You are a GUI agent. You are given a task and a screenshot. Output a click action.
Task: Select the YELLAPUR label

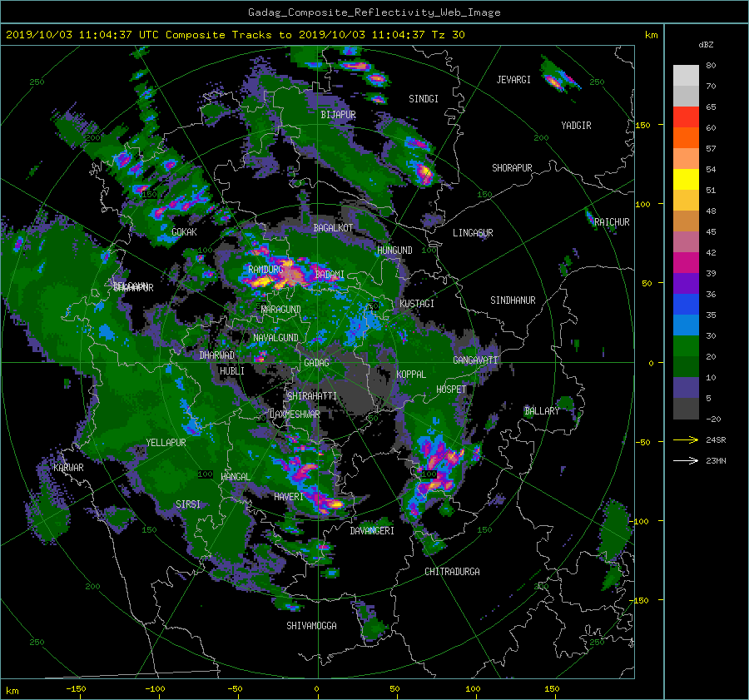[x=166, y=443]
